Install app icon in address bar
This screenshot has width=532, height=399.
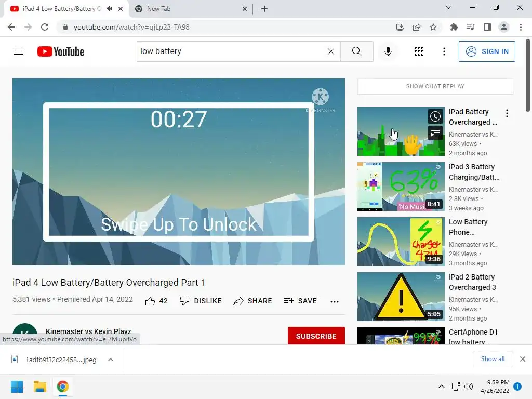click(400, 27)
